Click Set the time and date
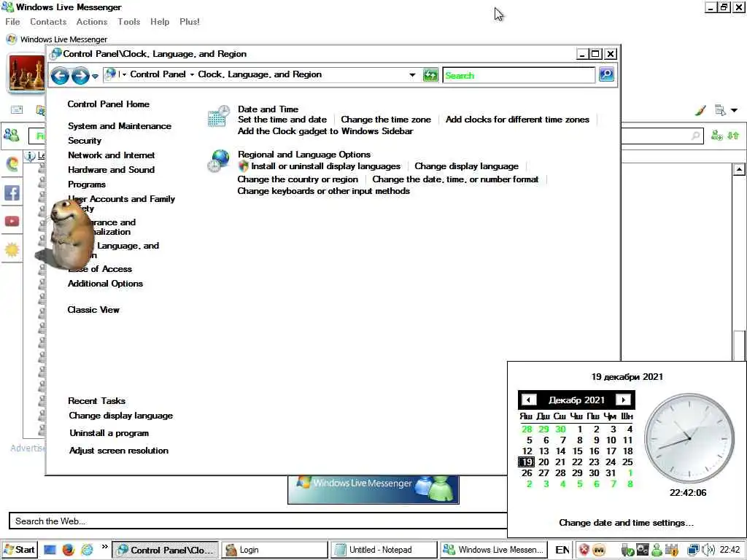747x560 pixels. point(282,120)
